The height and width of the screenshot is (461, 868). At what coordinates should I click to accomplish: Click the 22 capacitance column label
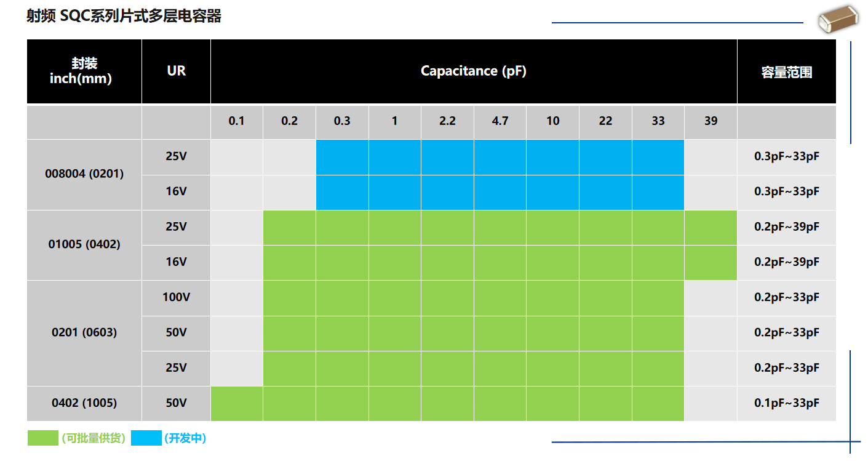[605, 121]
